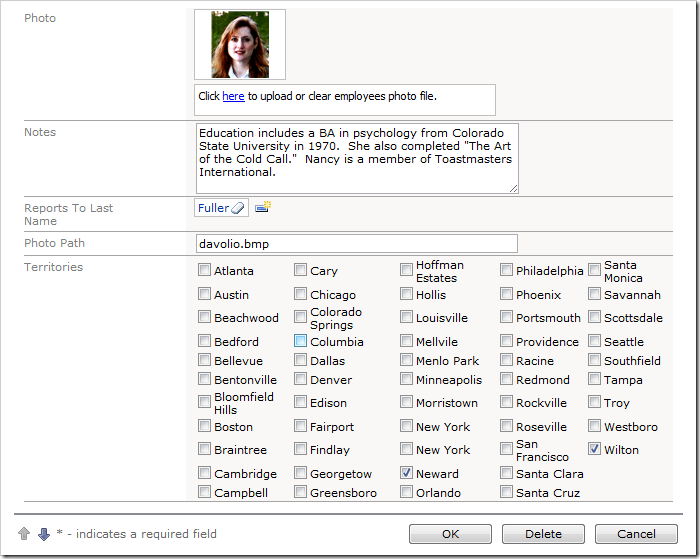Click the 'here' link to upload photo
Viewport: 700px width, 559px height.
click(x=233, y=97)
